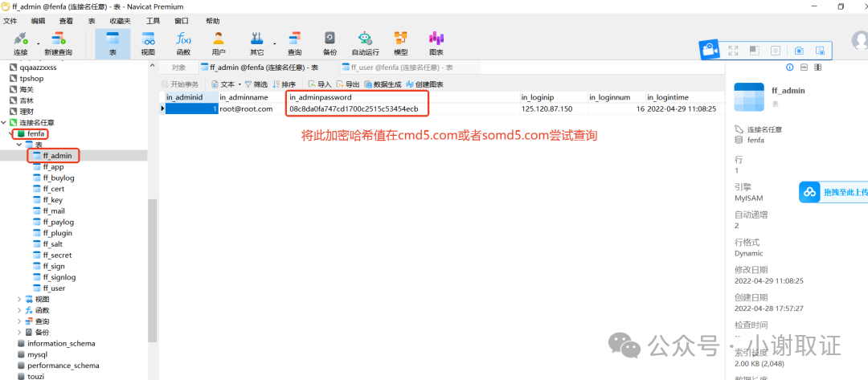Click the in_adminpassword column header
This screenshot has height=380, width=868.
(403, 97)
